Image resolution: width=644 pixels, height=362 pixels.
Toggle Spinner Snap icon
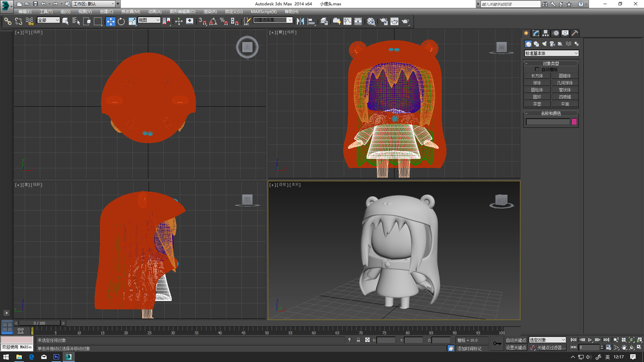coord(235,21)
